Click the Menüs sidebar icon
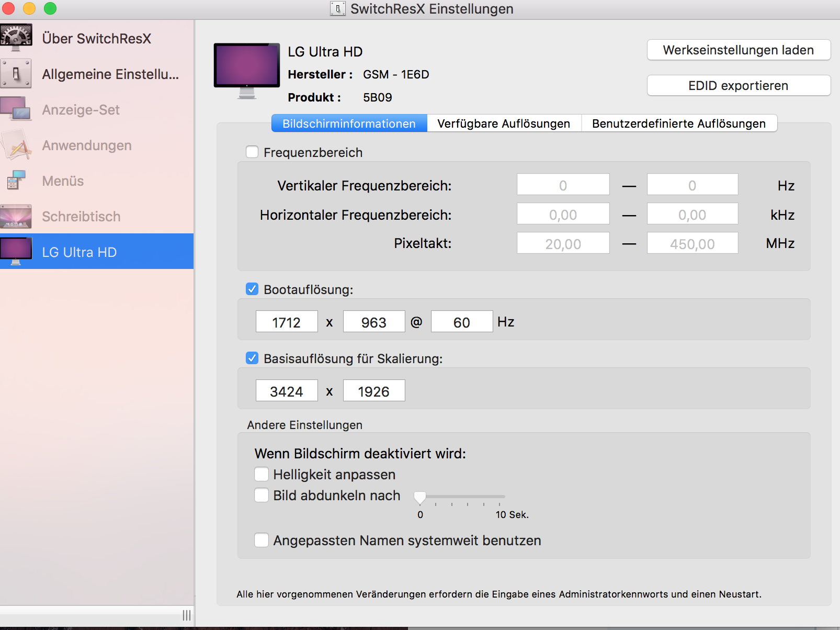 pyautogui.click(x=16, y=181)
